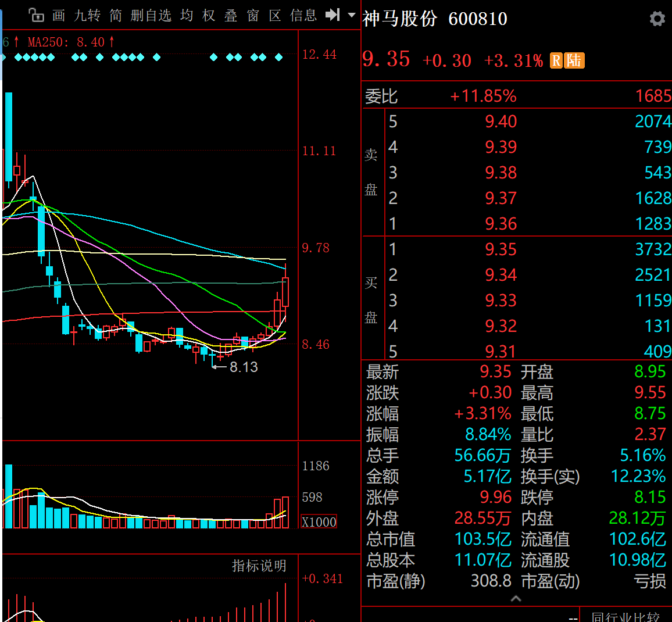Select sell level 1 price 9.36

(501, 224)
